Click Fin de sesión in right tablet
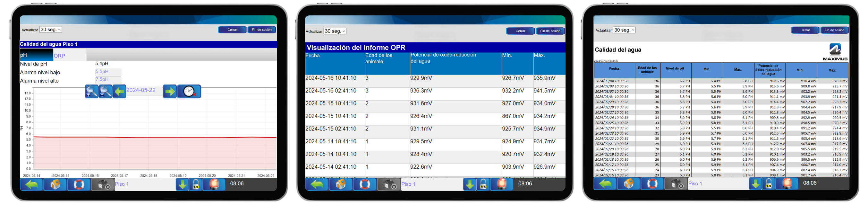The image size is (868, 206). coord(834,30)
